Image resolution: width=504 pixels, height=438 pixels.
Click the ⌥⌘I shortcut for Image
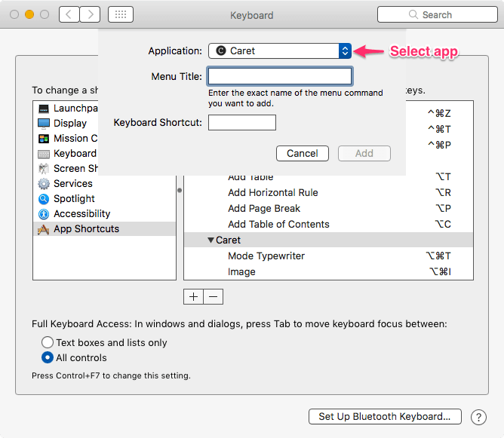[x=441, y=271]
